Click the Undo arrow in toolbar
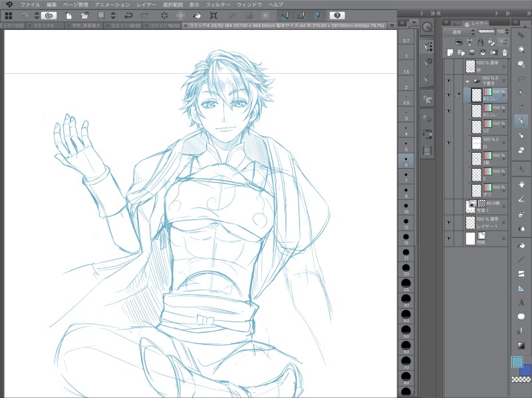Viewport: 532px width, 398px height. 128,15
